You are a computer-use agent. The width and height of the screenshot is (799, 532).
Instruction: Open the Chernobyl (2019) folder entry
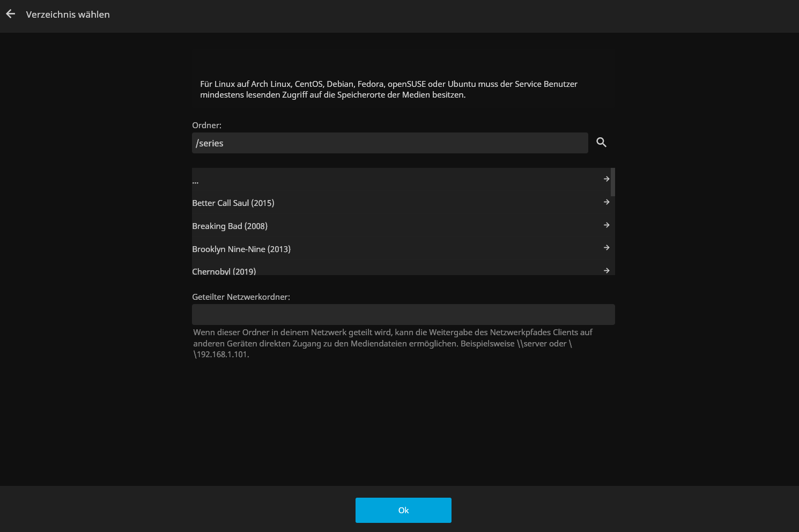pyautogui.click(x=224, y=271)
